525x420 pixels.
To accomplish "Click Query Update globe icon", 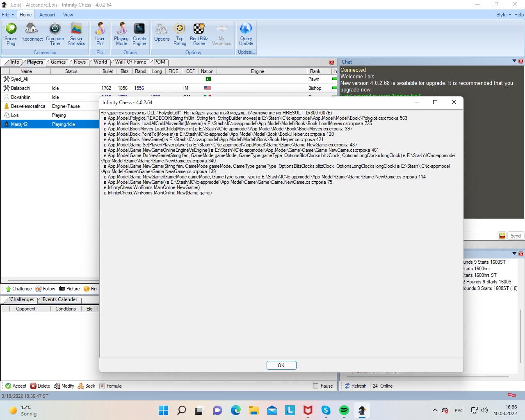I will [x=246, y=34].
